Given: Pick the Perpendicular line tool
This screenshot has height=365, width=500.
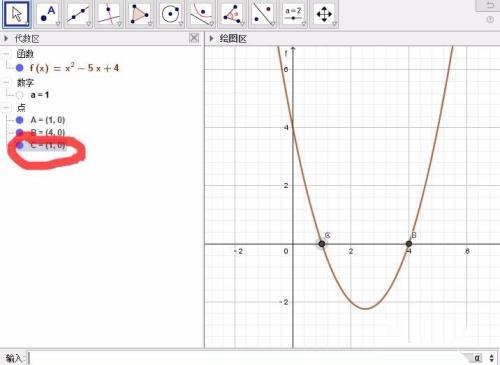Looking at the screenshot, I should point(109,14).
